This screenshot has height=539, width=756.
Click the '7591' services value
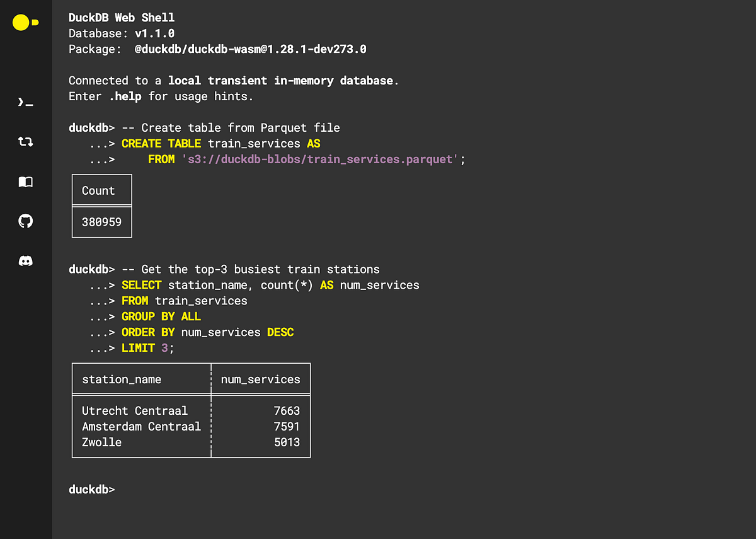287,426
